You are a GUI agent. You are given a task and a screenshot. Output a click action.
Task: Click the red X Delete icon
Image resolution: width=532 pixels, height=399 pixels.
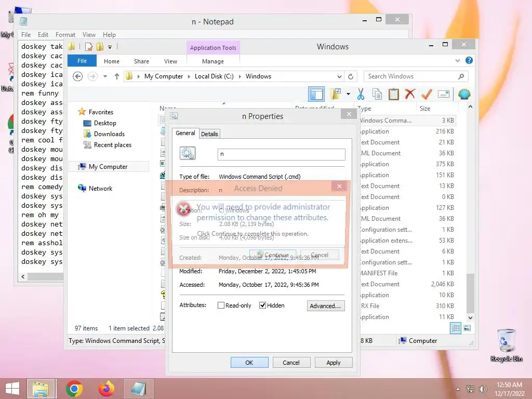(x=410, y=94)
